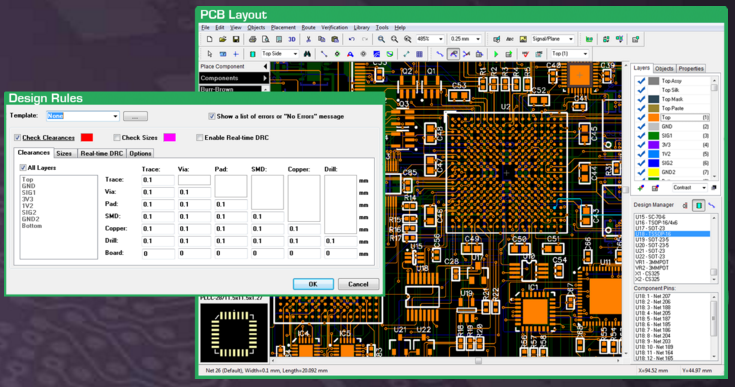
Task: Hide the GND layer checkmark
Action: 641,127
